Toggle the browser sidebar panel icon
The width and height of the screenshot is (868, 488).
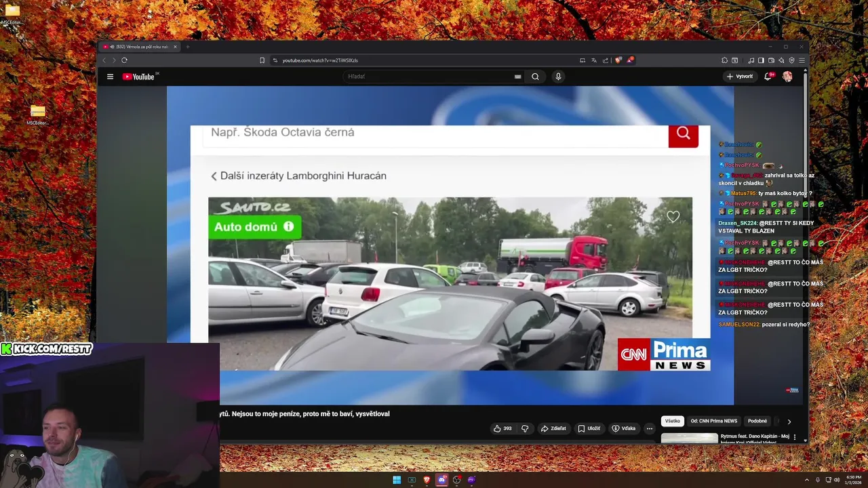761,60
